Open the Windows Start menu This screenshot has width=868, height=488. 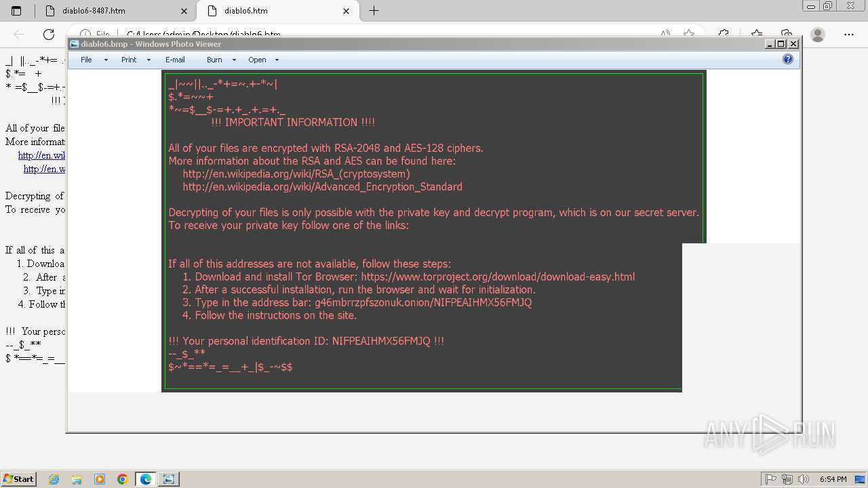19,479
